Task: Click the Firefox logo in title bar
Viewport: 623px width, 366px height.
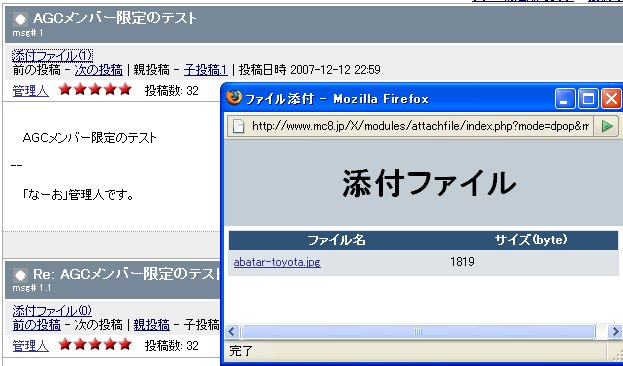Action: [234, 98]
